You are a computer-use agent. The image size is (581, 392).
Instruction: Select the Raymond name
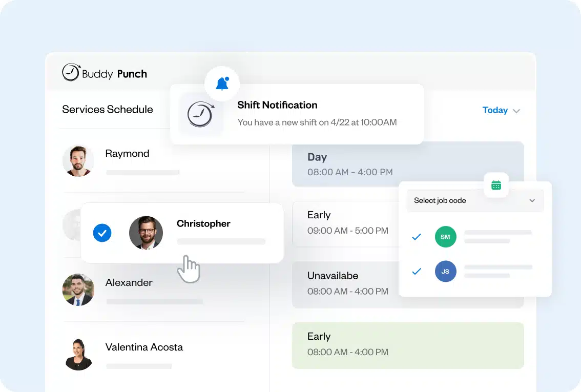(x=128, y=153)
